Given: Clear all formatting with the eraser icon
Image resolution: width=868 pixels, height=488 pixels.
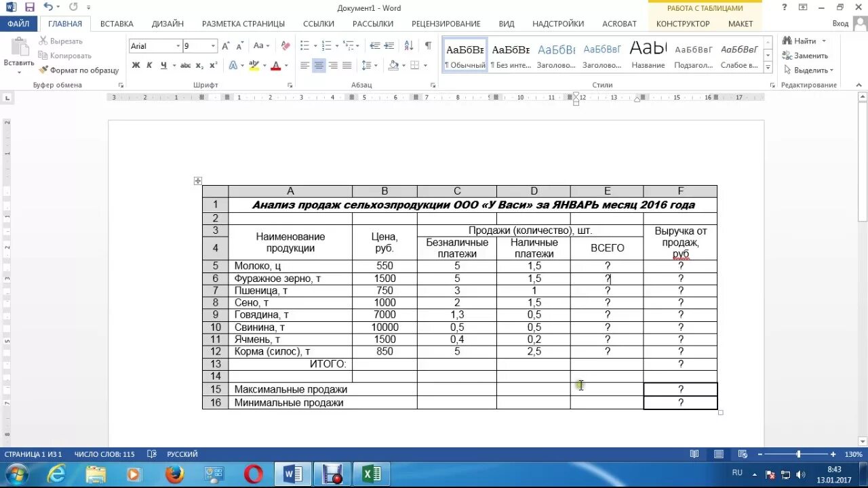Looking at the screenshot, I should (285, 46).
